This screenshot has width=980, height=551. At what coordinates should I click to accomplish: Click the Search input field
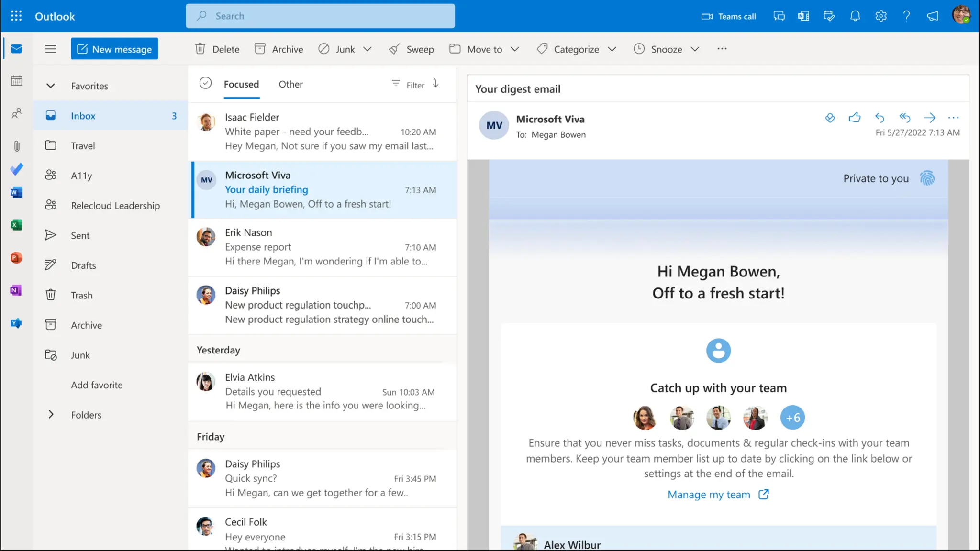coord(320,16)
